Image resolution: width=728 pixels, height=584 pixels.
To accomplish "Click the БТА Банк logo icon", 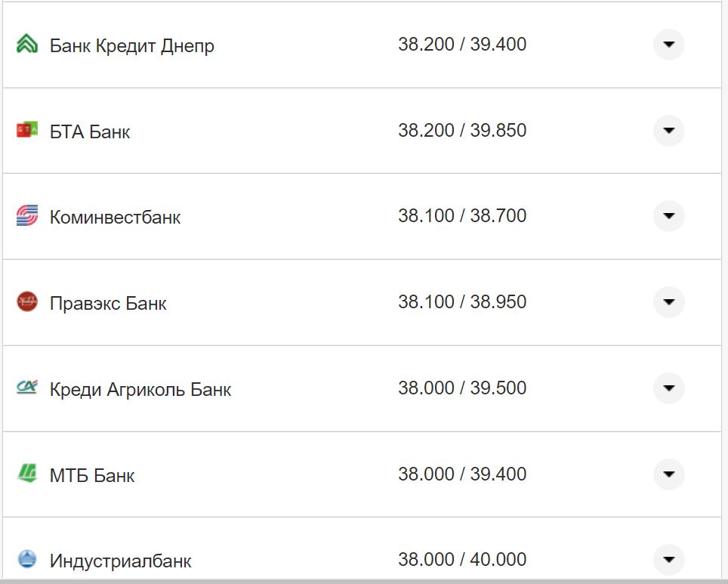I will (29, 130).
